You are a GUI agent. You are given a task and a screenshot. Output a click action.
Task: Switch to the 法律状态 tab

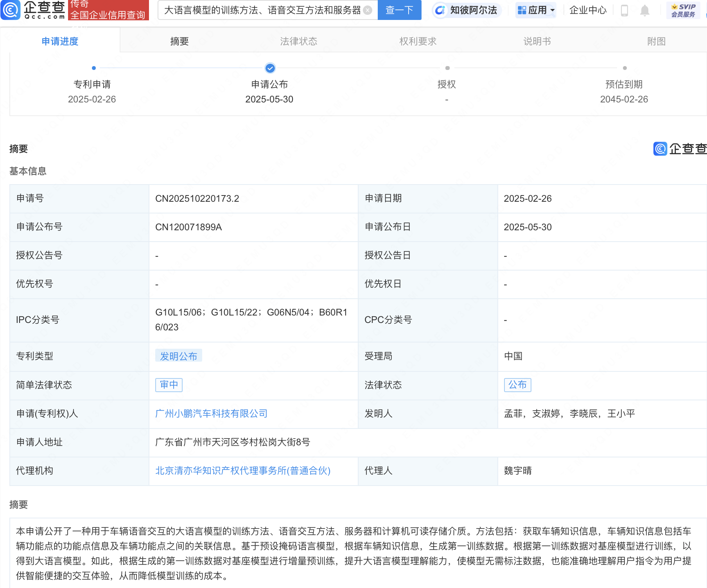[299, 41]
